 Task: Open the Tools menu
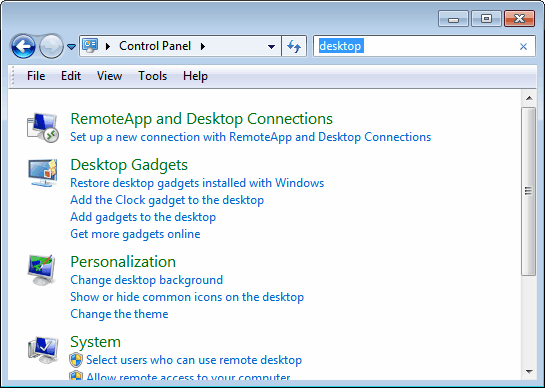click(153, 76)
